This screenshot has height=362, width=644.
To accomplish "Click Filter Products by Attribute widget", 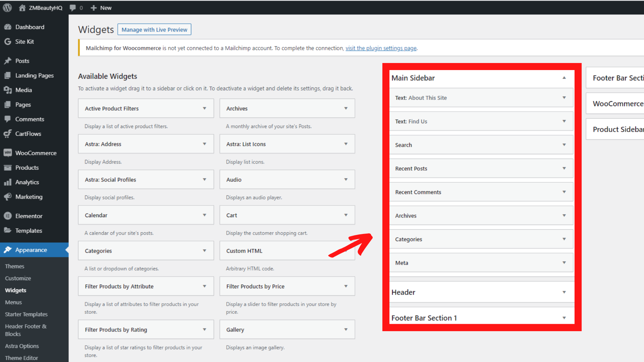I will pos(146,286).
